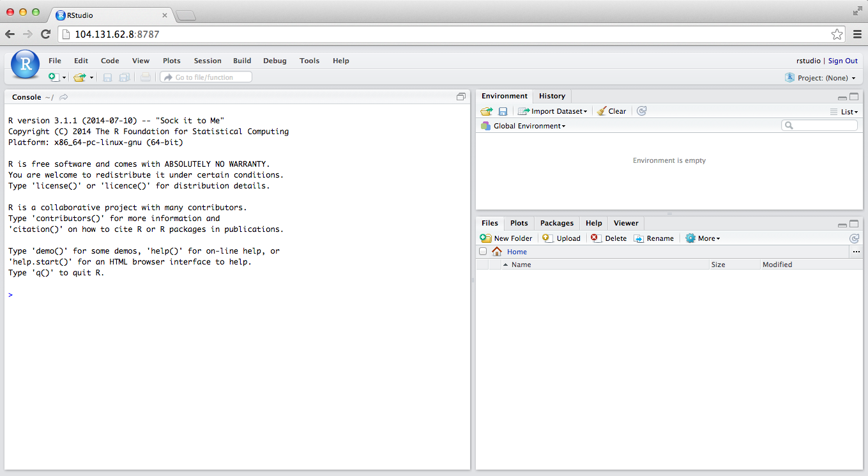Open the Plots menu
This screenshot has width=868, height=476.
click(172, 61)
